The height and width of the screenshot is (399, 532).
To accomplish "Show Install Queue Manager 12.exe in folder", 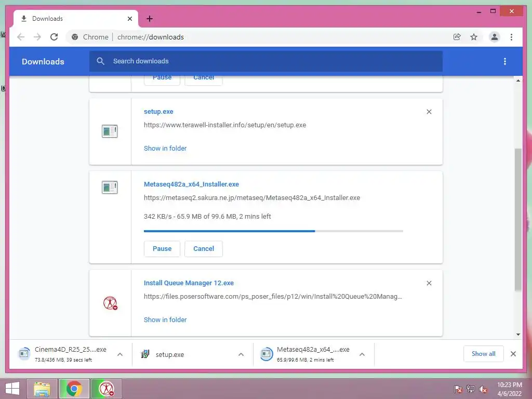I will 165,320.
